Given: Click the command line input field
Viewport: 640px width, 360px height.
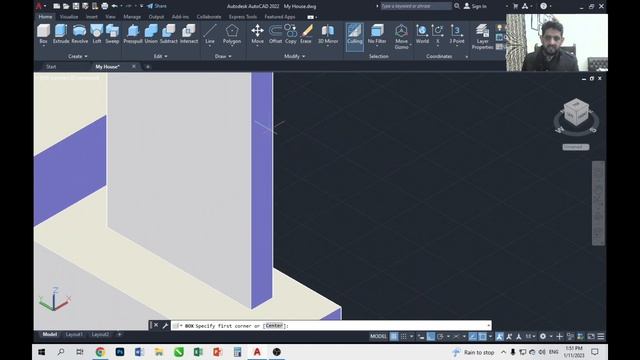Looking at the screenshot, I should click(331, 326).
